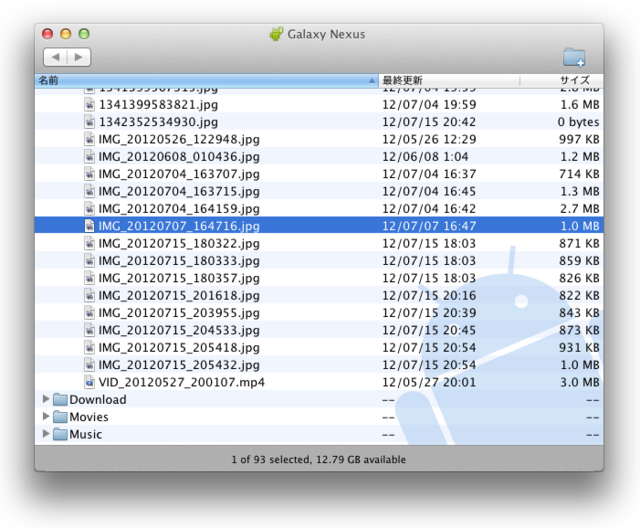Sort by the サイズ column header
This screenshot has height=528, width=640.
(x=562, y=80)
